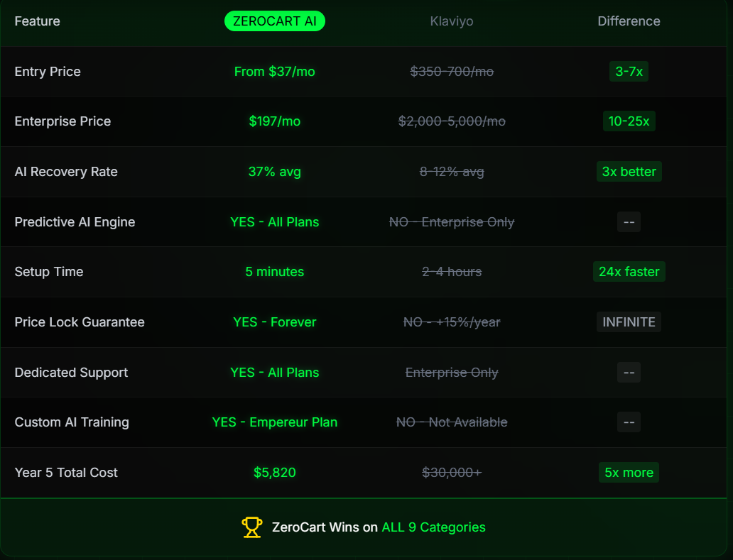This screenshot has width=733, height=560.
Task: Select the Dedicated Support row label
Action: click(x=71, y=373)
